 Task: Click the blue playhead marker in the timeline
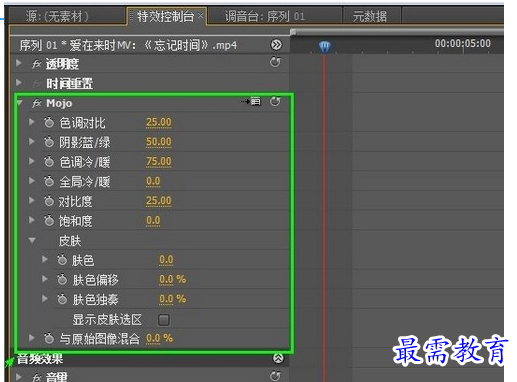click(x=325, y=46)
